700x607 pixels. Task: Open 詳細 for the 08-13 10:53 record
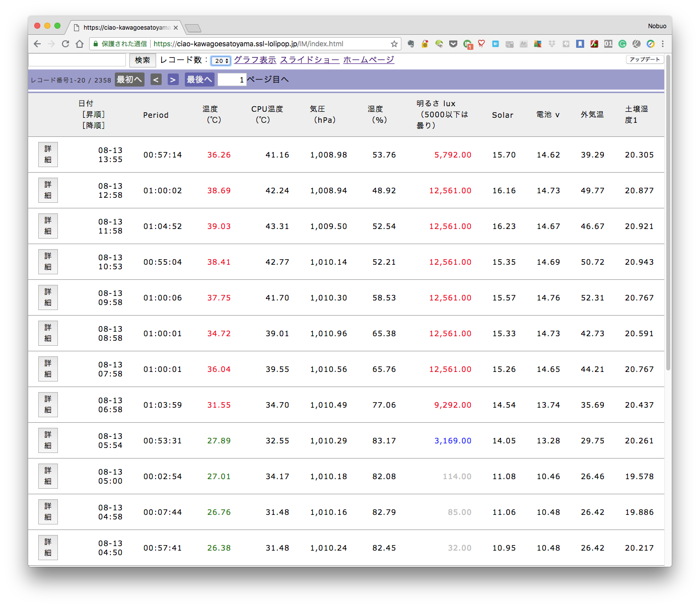[x=48, y=262]
